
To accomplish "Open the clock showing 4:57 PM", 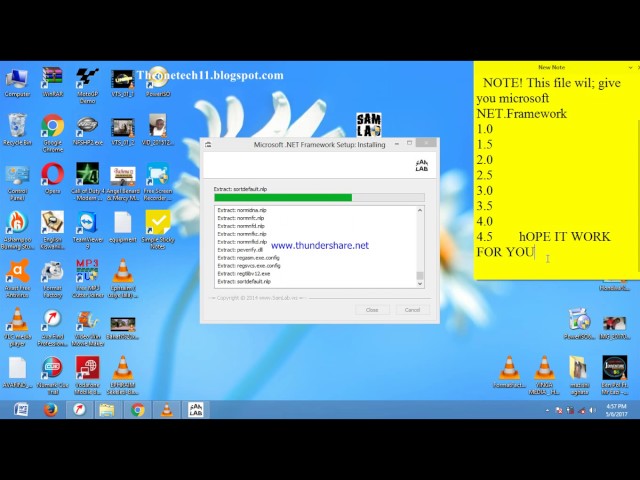I will coord(616,410).
